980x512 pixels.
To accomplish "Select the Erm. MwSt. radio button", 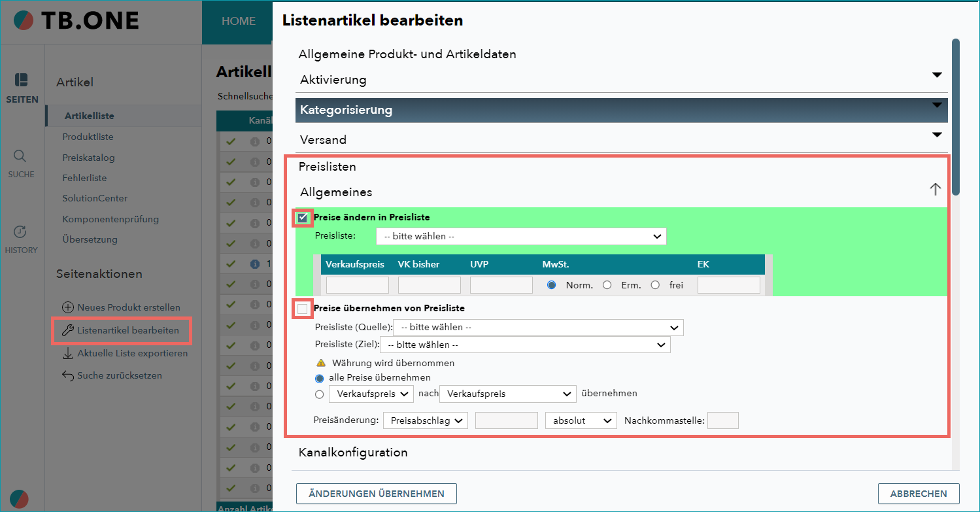I will (607, 285).
